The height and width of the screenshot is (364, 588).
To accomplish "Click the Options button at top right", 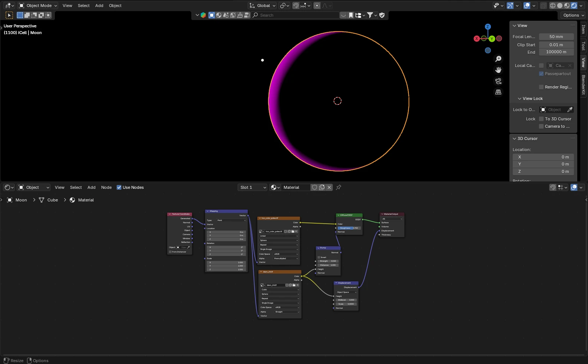I will pos(573,15).
